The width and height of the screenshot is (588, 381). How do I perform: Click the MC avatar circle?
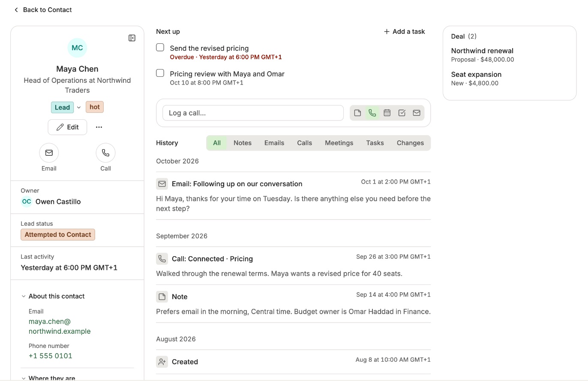coord(77,48)
